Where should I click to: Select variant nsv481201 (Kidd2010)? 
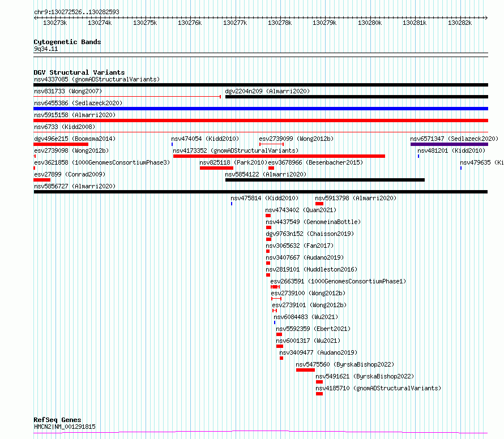451,150
